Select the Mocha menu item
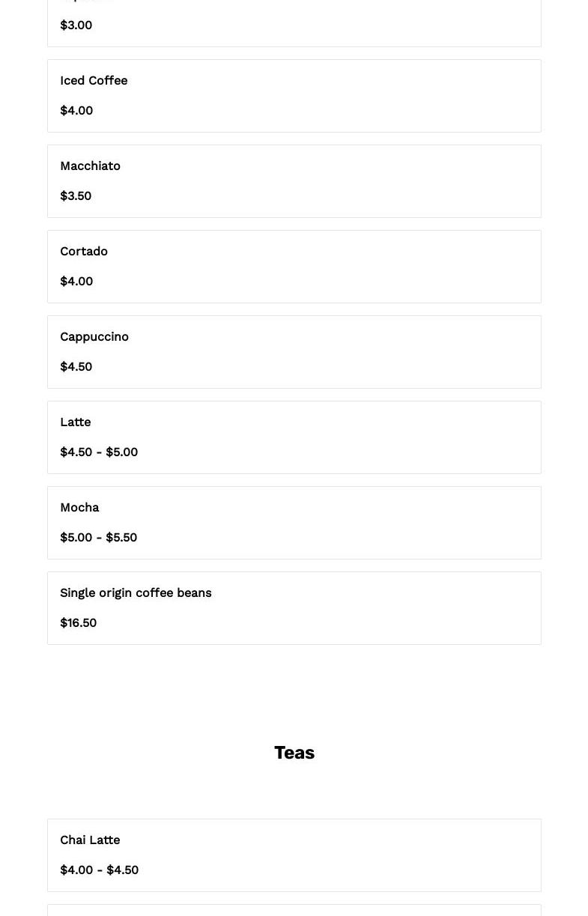 (79, 508)
